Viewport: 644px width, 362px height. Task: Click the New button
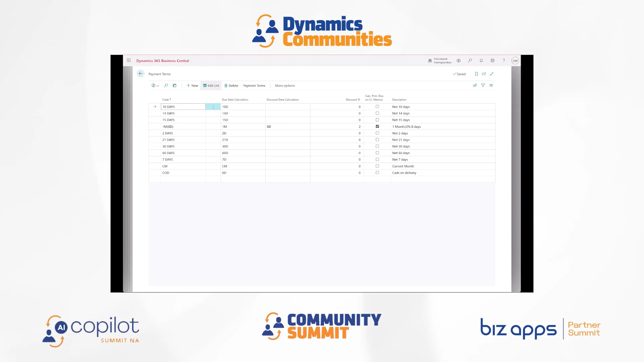click(192, 85)
